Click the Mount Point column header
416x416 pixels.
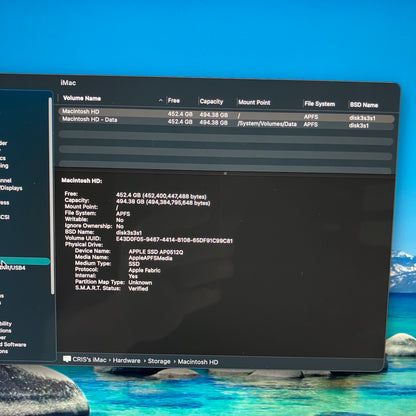point(254,102)
